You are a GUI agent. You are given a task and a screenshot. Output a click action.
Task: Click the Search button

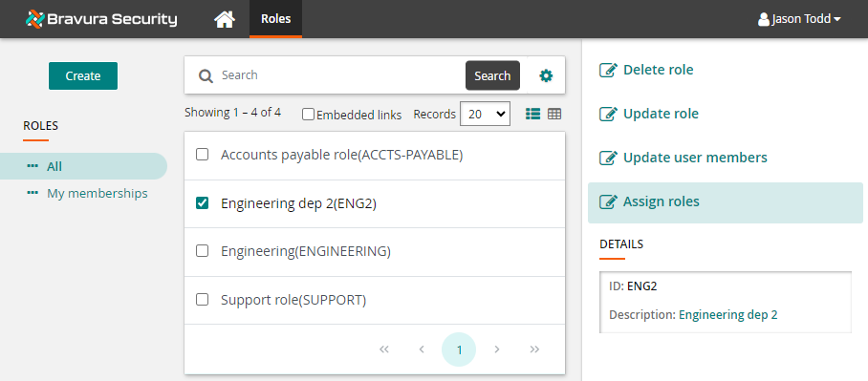click(492, 75)
